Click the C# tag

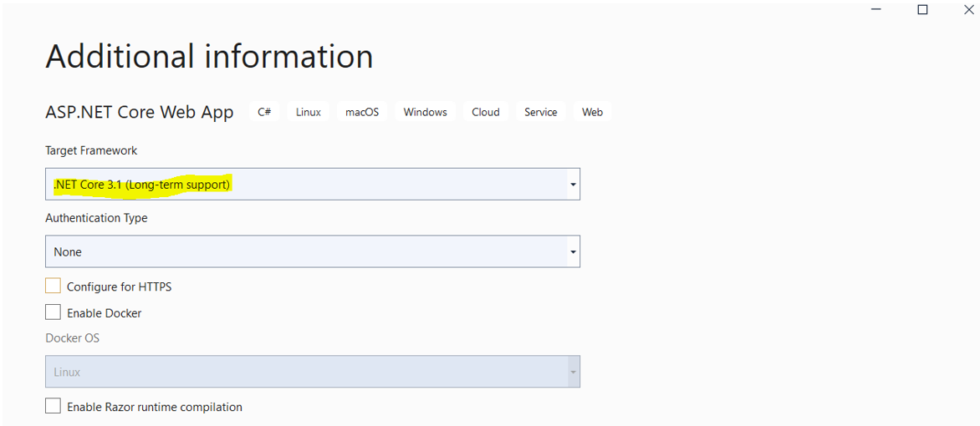coord(264,112)
